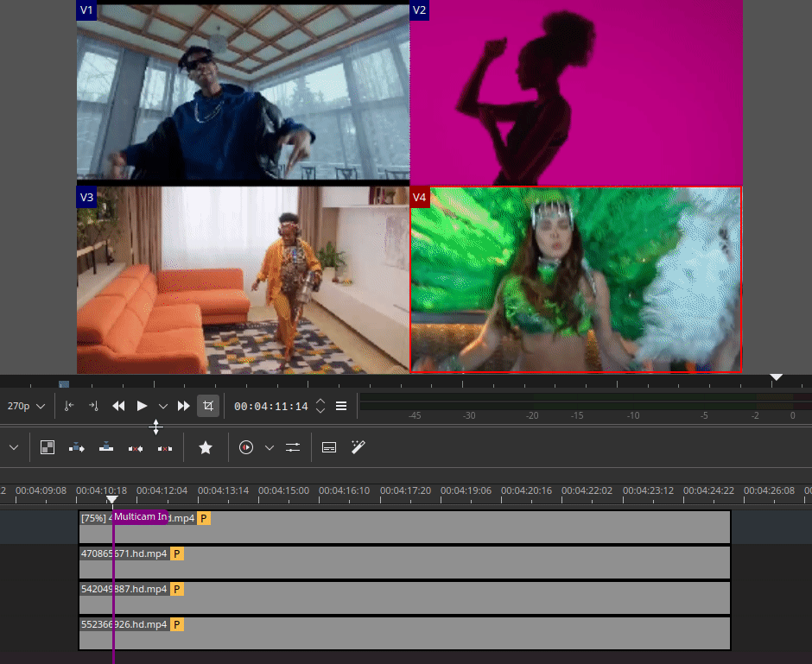
Task: Open the preview render options dropdown
Action: tap(270, 447)
